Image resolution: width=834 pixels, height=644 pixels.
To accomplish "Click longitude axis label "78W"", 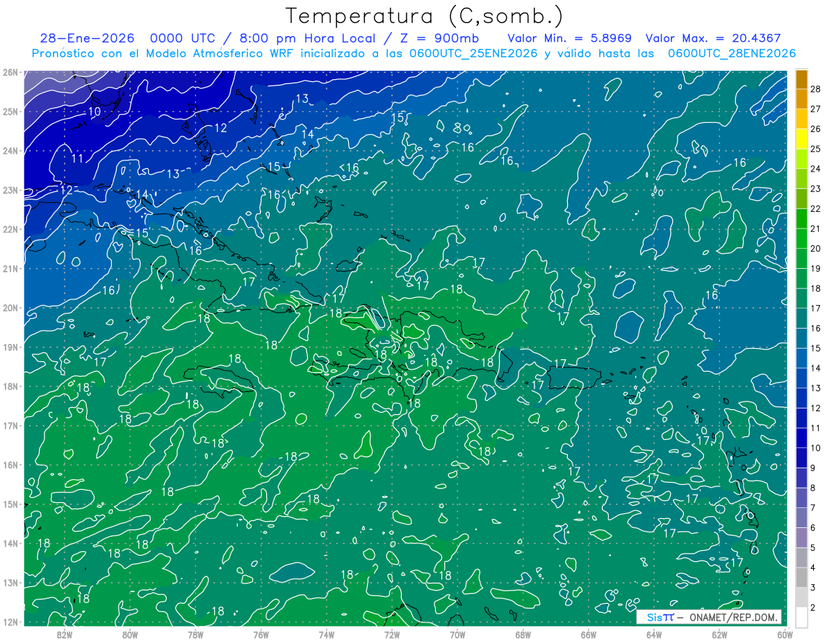I will 195,634.
